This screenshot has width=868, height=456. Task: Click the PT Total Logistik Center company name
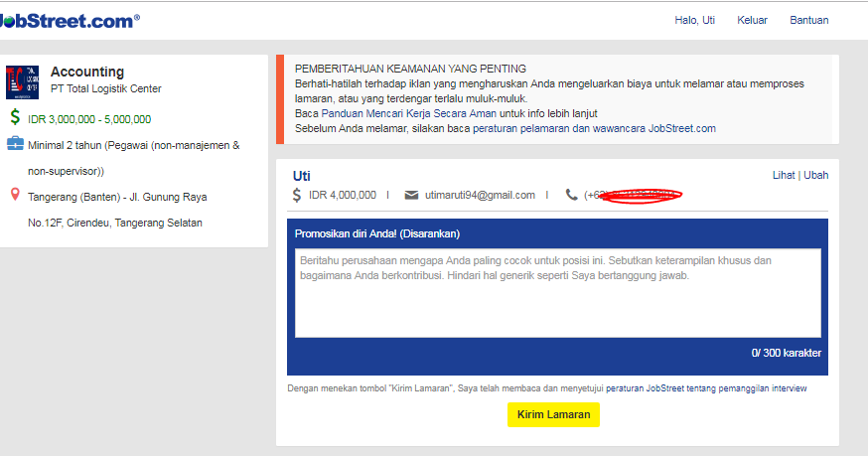(105, 88)
